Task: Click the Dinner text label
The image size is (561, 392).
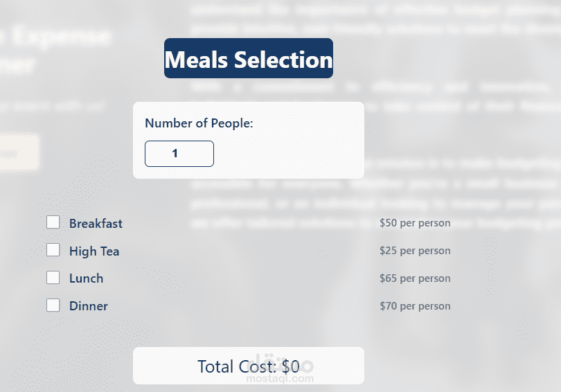Action: click(x=89, y=306)
